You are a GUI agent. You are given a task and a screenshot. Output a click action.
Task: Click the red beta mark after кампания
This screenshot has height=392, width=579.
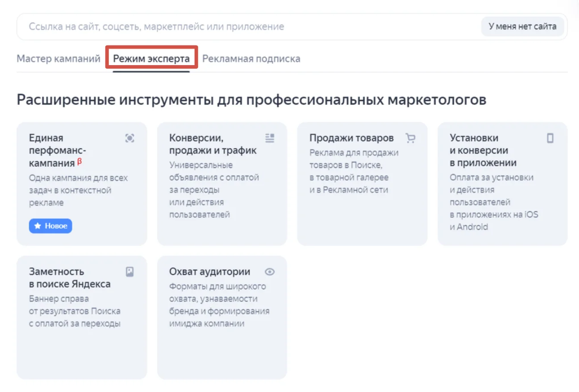point(79,161)
